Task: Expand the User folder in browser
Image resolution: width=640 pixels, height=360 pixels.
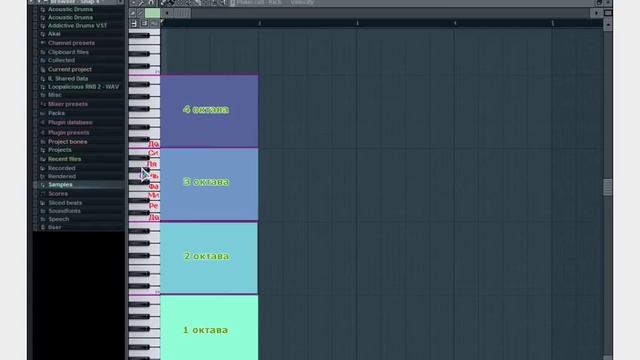Action: 54,227
